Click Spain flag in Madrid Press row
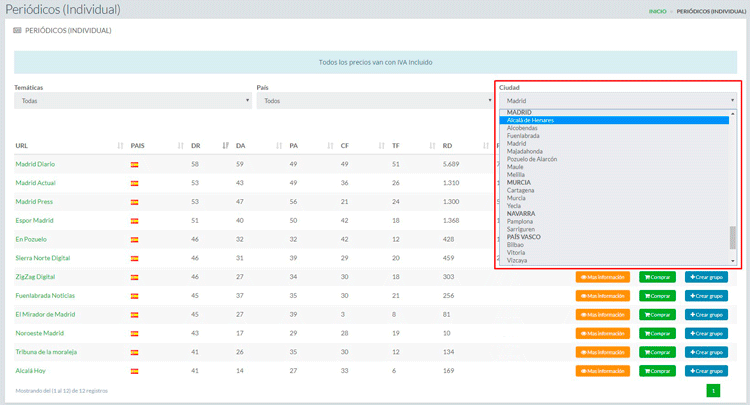 click(x=134, y=202)
